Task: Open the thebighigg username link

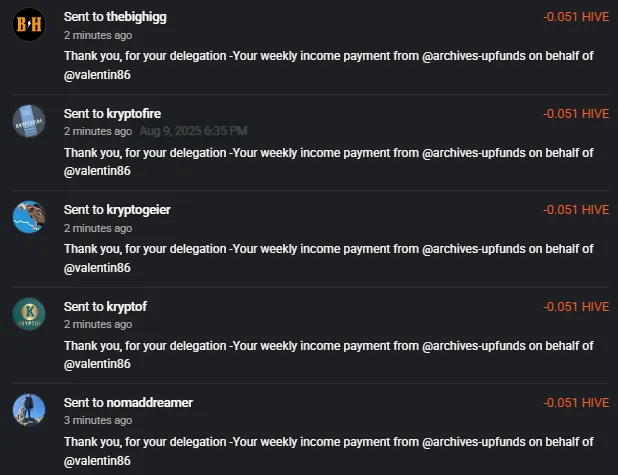Action: tap(136, 17)
